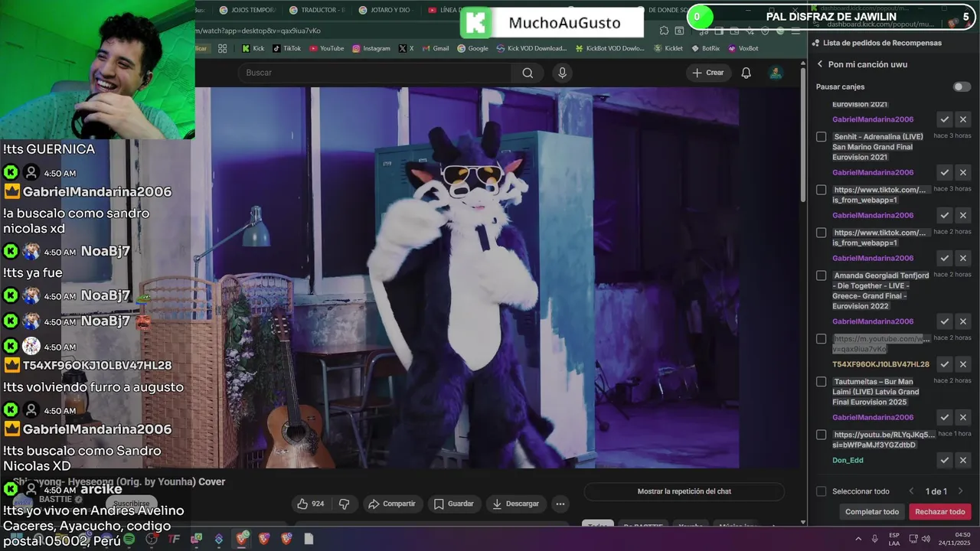Image resolution: width=980 pixels, height=551 pixels.
Task: Click the Completar todo button
Action: 872,512
